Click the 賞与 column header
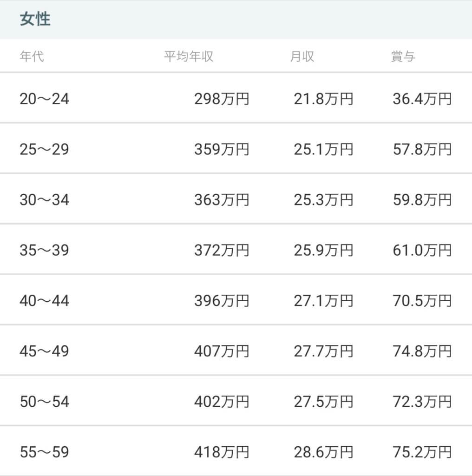 point(403,57)
